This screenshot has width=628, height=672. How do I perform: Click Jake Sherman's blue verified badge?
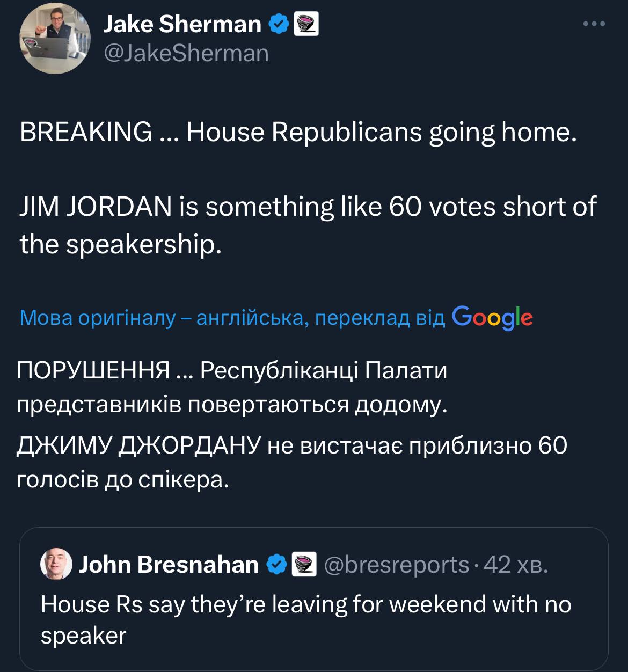point(279,24)
